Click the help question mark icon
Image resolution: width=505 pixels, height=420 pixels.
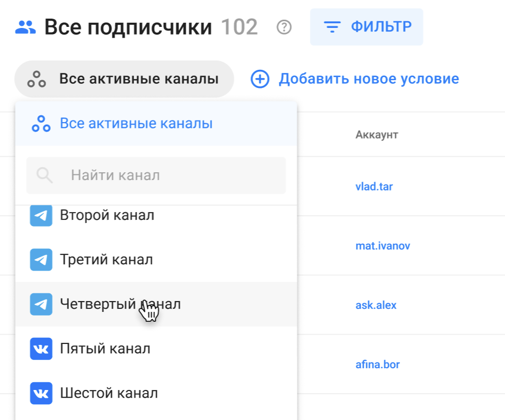pos(284,27)
